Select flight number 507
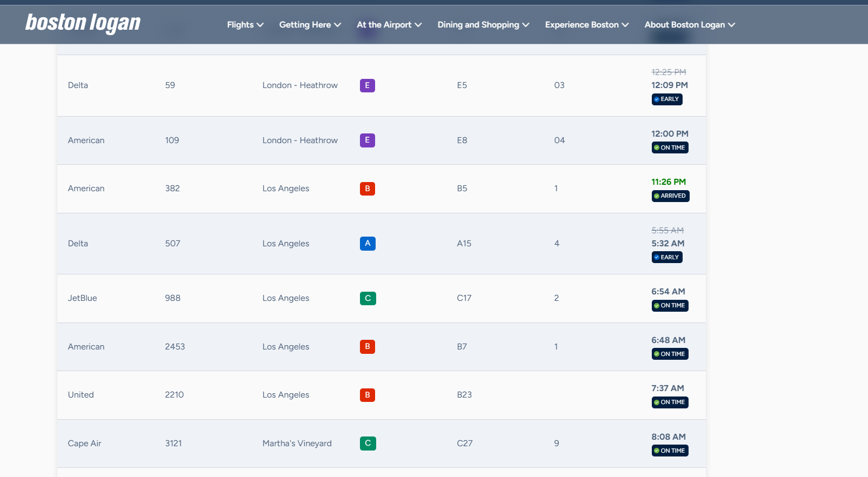Screen dimensions: 868x477 (172, 244)
